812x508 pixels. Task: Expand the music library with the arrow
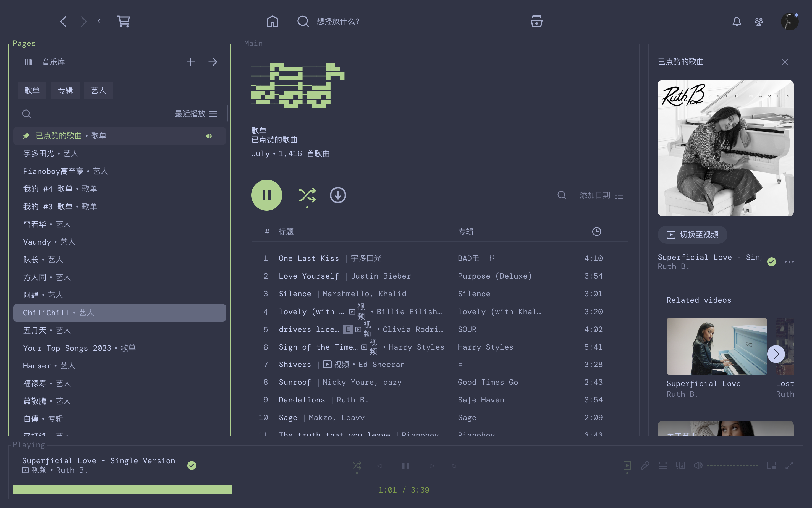pyautogui.click(x=213, y=62)
